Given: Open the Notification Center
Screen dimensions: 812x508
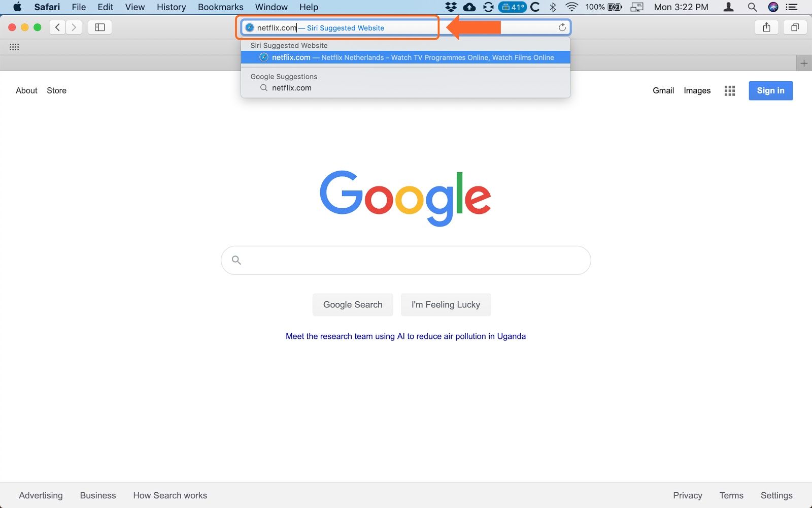Looking at the screenshot, I should pos(792,7).
